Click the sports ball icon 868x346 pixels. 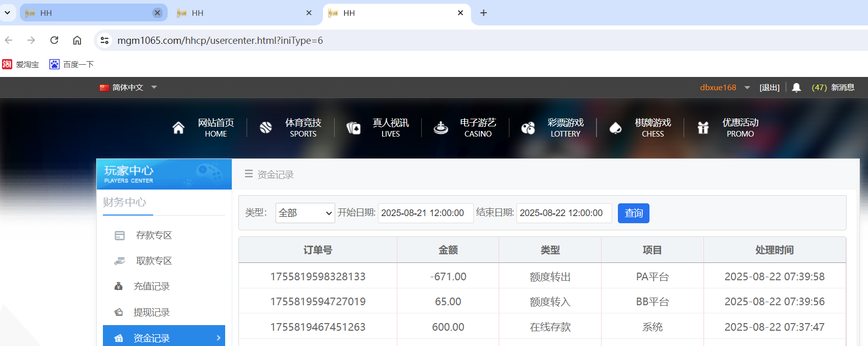tap(266, 128)
